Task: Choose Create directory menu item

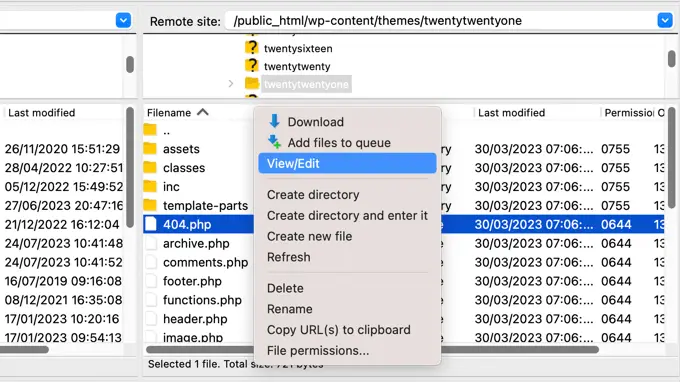Action: [x=347, y=195]
